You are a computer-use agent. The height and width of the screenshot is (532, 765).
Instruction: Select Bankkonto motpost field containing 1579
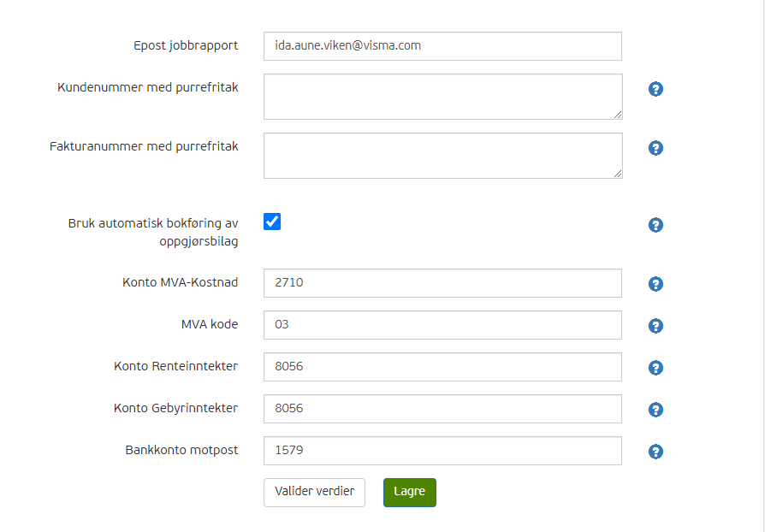click(x=442, y=451)
